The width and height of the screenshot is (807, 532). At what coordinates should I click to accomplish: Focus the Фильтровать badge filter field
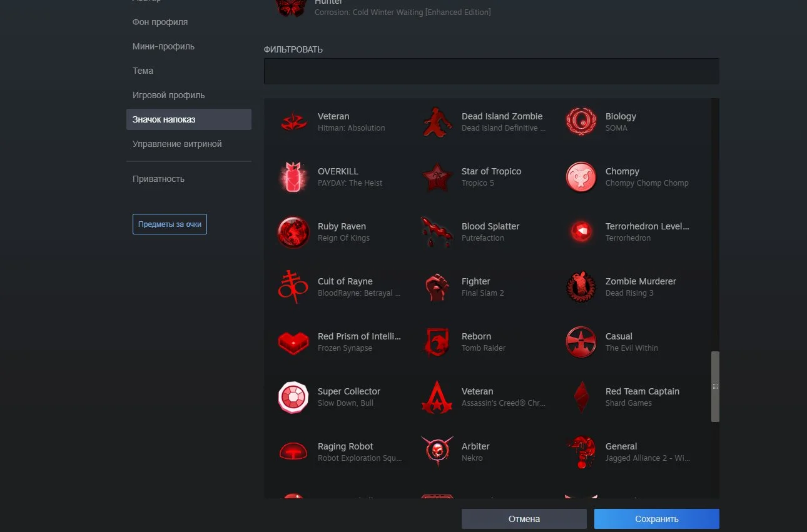491,71
